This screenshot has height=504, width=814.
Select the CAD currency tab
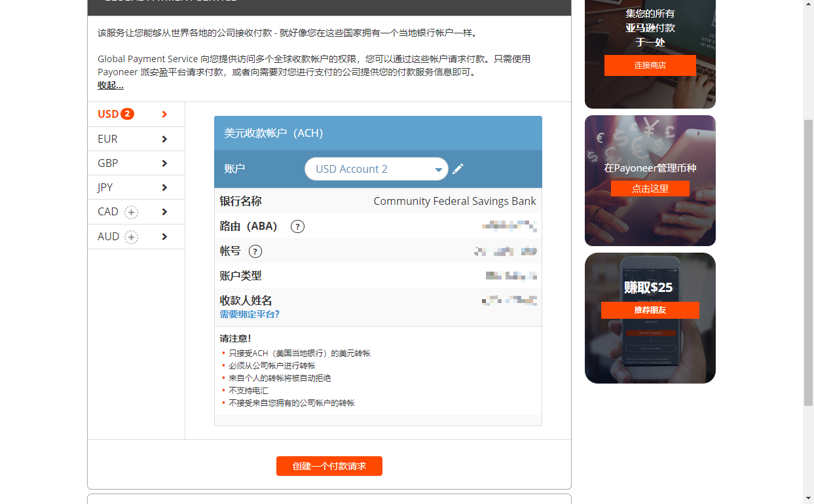(x=136, y=211)
